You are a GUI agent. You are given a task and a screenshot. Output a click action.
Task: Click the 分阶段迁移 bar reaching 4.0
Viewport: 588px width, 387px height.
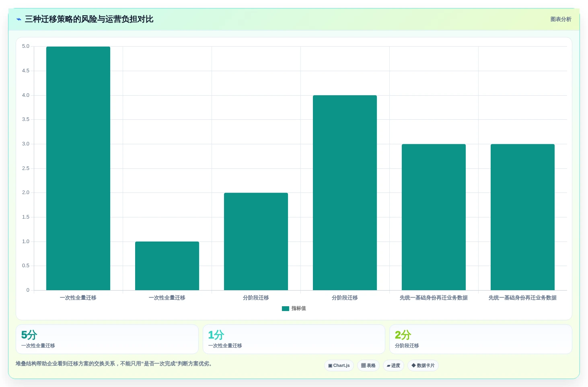pyautogui.click(x=345, y=193)
